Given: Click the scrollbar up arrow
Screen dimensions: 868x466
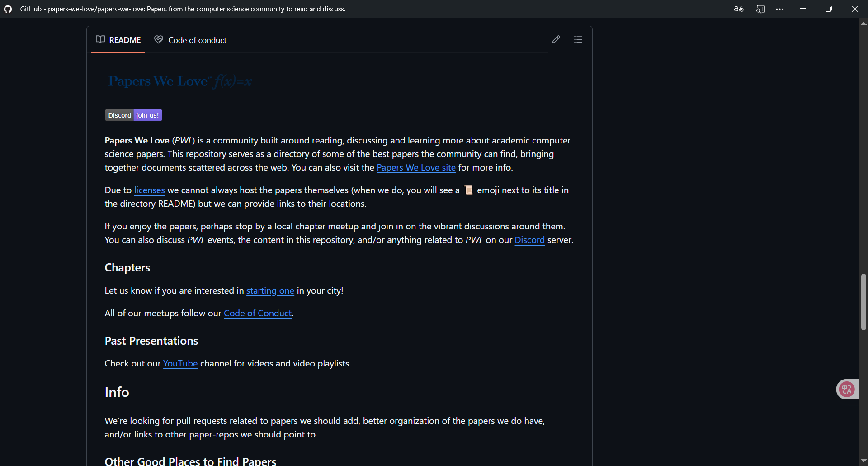Looking at the screenshot, I should click(863, 23).
